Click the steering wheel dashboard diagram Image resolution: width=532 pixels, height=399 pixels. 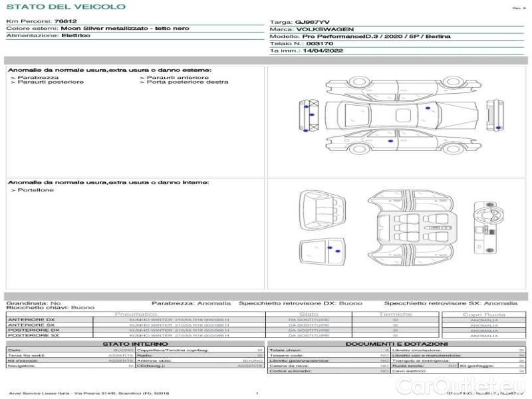[x=485, y=220]
